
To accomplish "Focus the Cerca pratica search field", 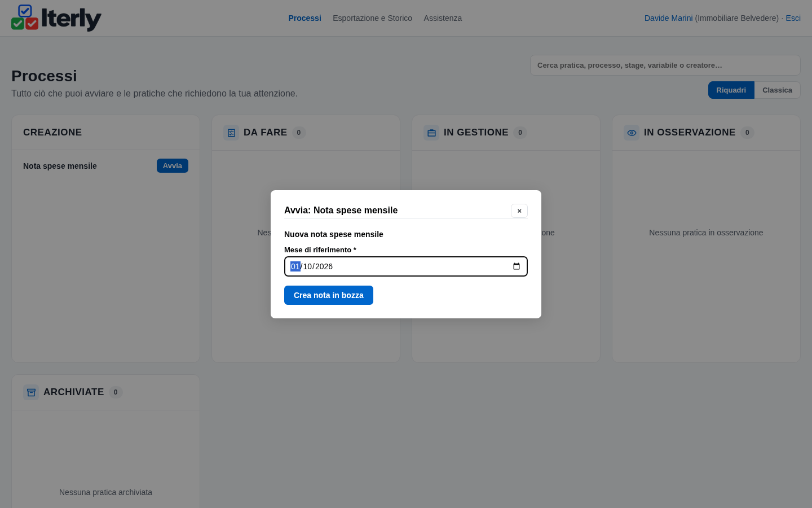I will 665,65.
